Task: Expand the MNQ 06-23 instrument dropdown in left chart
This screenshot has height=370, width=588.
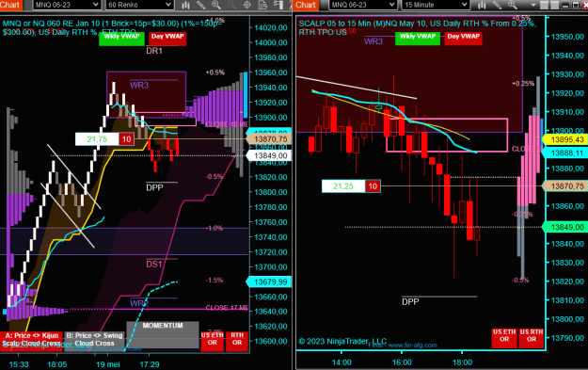Action: [x=67, y=5]
